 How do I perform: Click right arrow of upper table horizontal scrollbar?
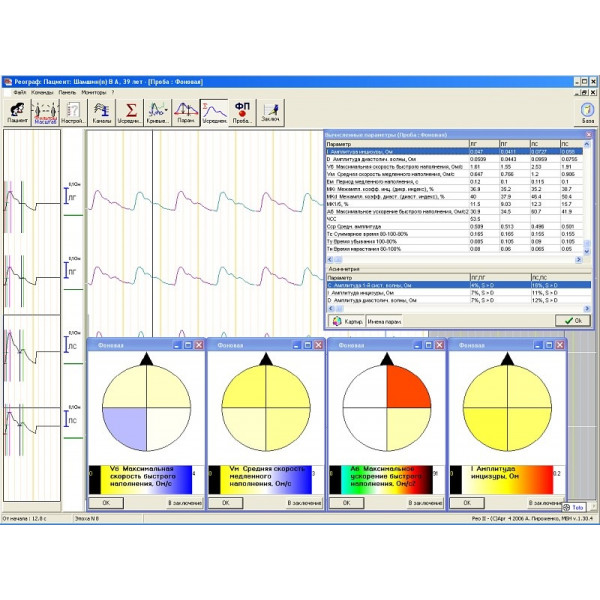click(579, 259)
